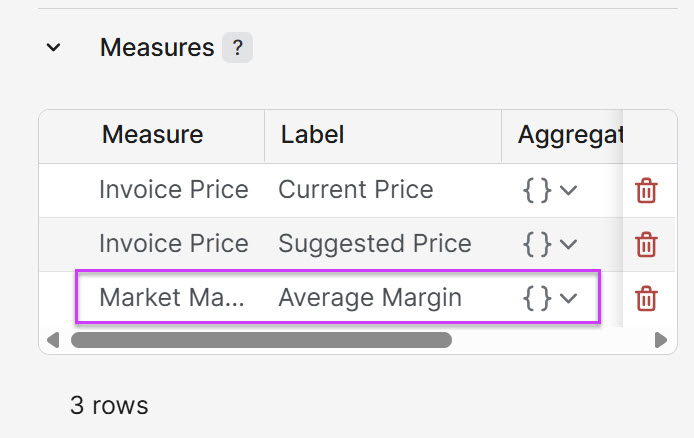Click the curly braces icon for Suggested Price
The image size is (694, 438).
(x=537, y=244)
